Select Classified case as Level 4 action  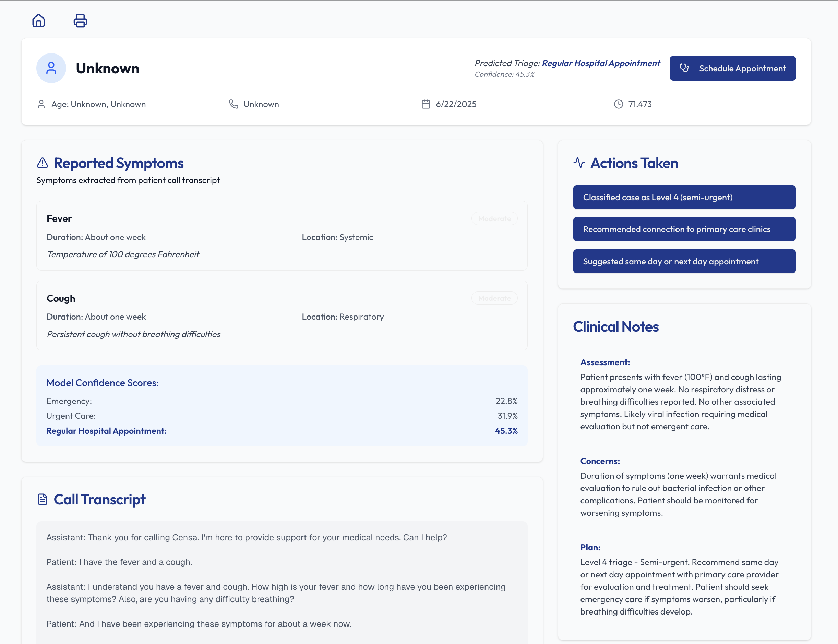coord(684,197)
